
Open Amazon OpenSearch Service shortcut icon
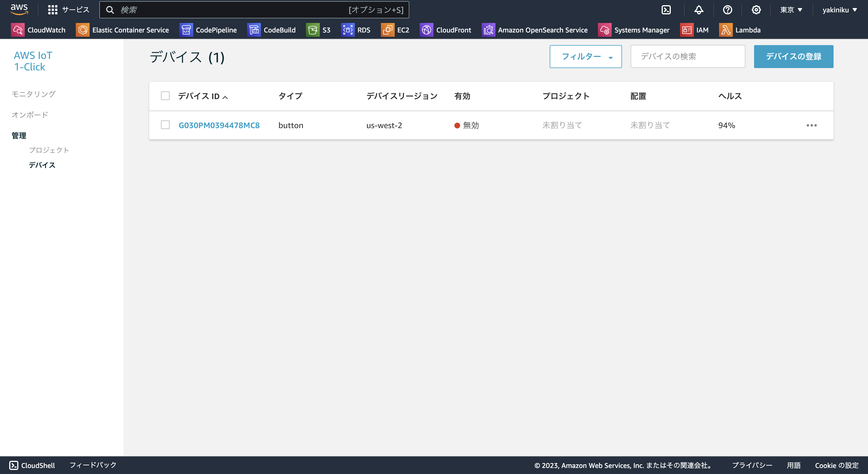(488, 30)
